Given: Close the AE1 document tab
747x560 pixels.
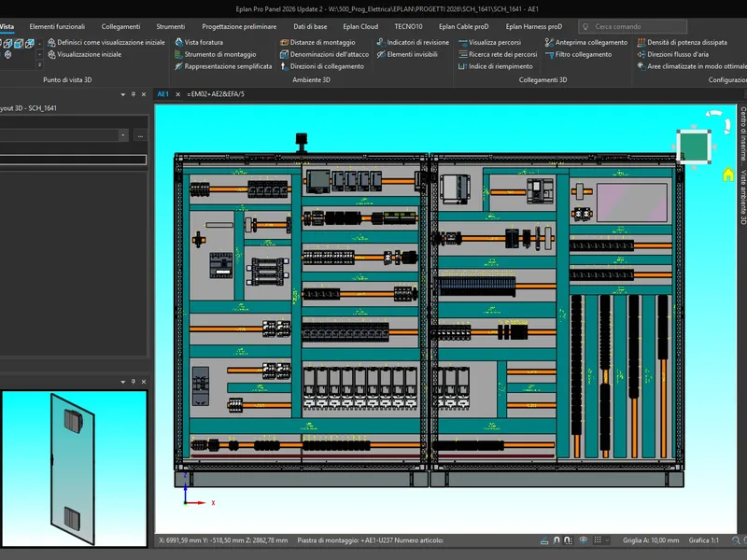Looking at the screenshot, I should tap(178, 94).
